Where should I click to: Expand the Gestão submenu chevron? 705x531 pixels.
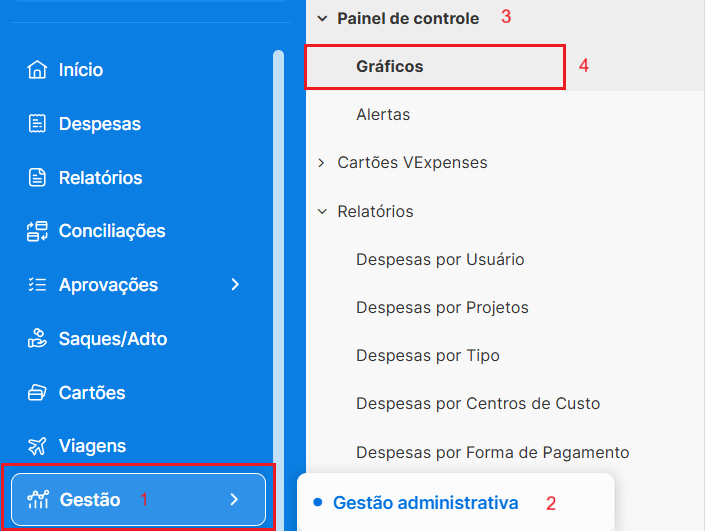click(234, 499)
